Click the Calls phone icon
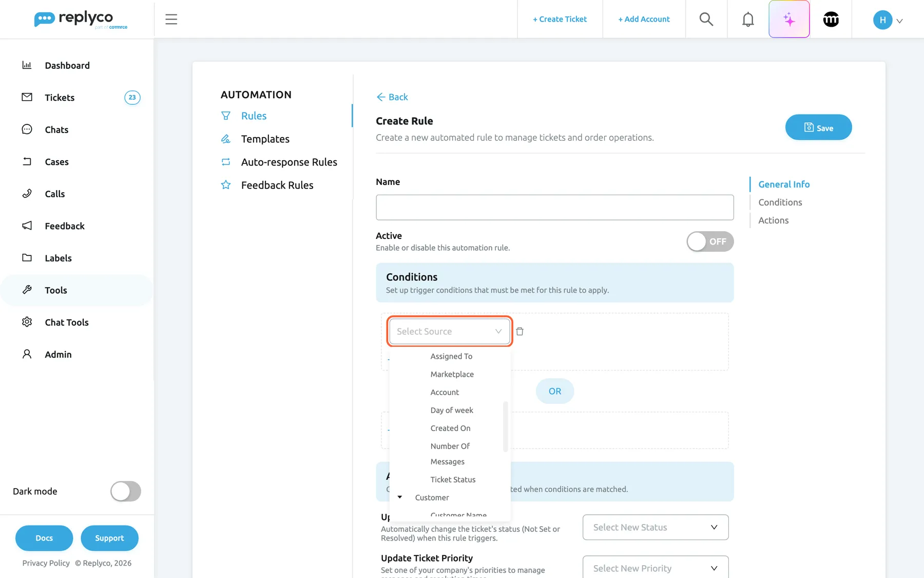The width and height of the screenshot is (924, 578). point(27,194)
